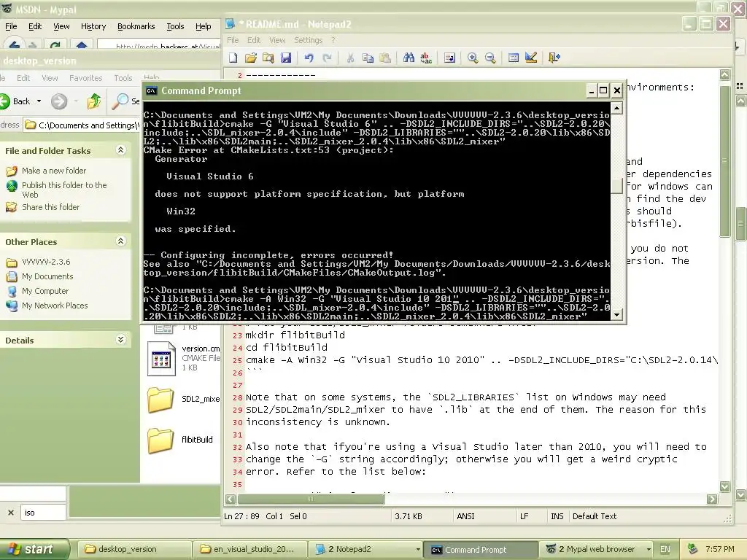Viewport: 747px width, 560px height.
Task: Click Customize schemes icon in Notepad2
Action: click(x=531, y=58)
